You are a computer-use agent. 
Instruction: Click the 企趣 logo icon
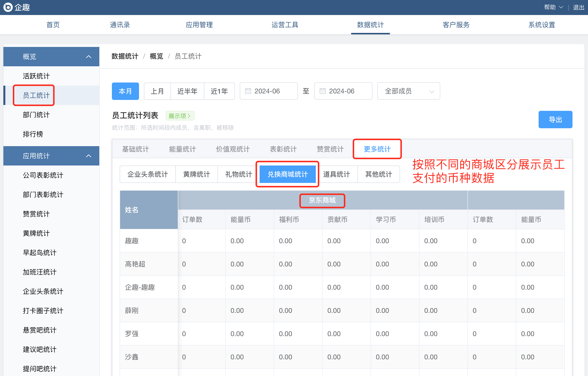click(8, 7)
